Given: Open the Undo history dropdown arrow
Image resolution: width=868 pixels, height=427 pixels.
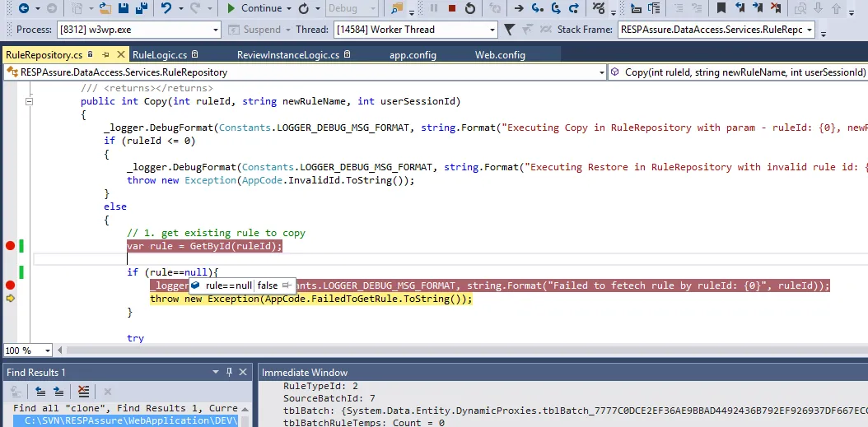Looking at the screenshot, I should (180, 8).
